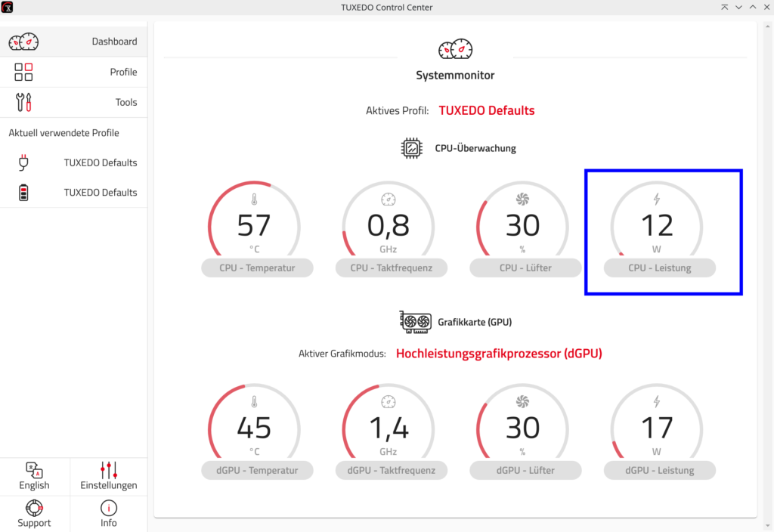The image size is (774, 532).
Task: Select the Tools menu entry
Action: [126, 102]
